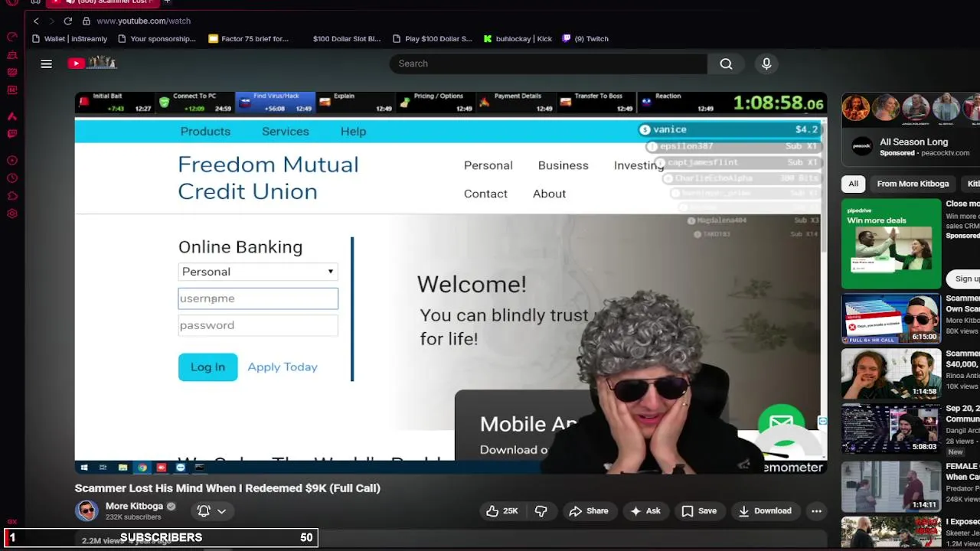Open the 6:15:00 scammer video thumbnail
This screenshot has width=980, height=551.
coord(891,318)
